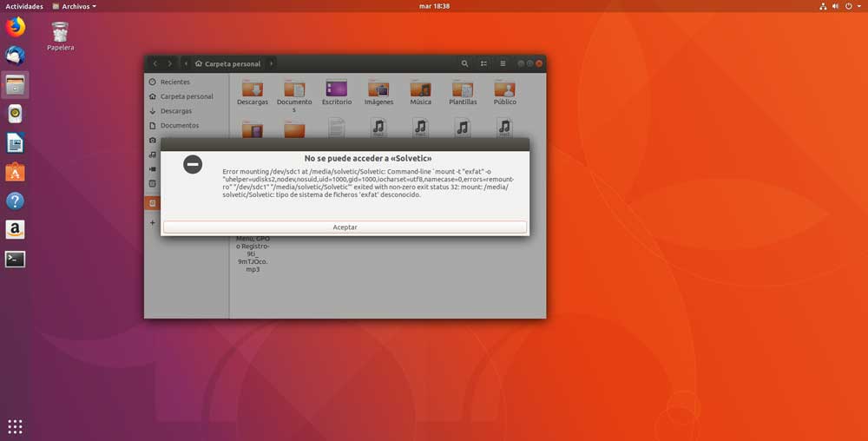
Task: Select Recientes in sidebar
Action: [187, 82]
